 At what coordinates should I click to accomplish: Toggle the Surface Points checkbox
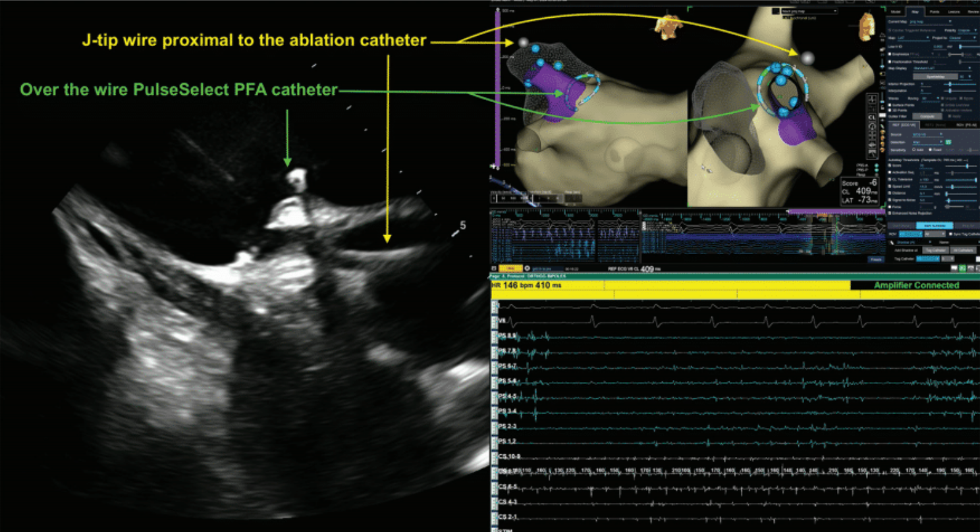[x=890, y=105]
